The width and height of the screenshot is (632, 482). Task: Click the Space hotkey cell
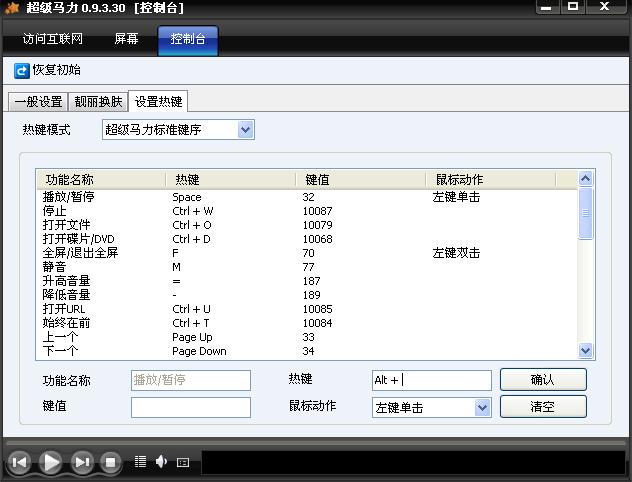pos(187,197)
